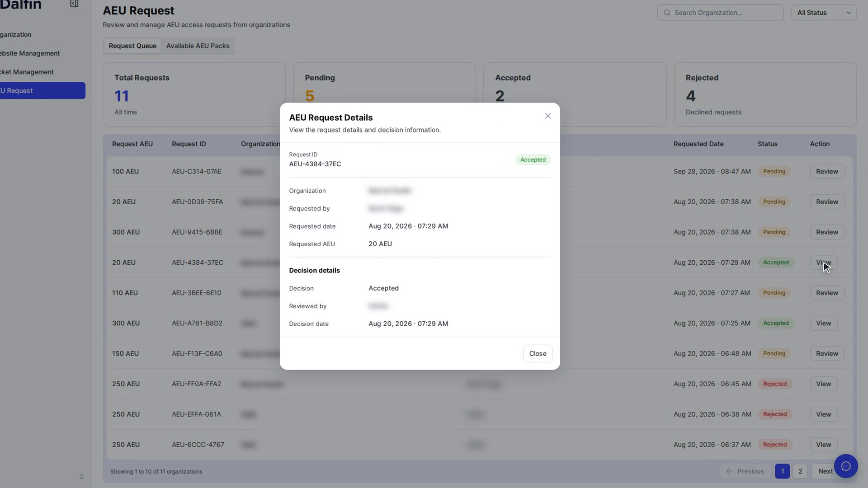Toggle the sidebar bottom expander chevrons
The height and width of the screenshot is (488, 868).
point(81,476)
